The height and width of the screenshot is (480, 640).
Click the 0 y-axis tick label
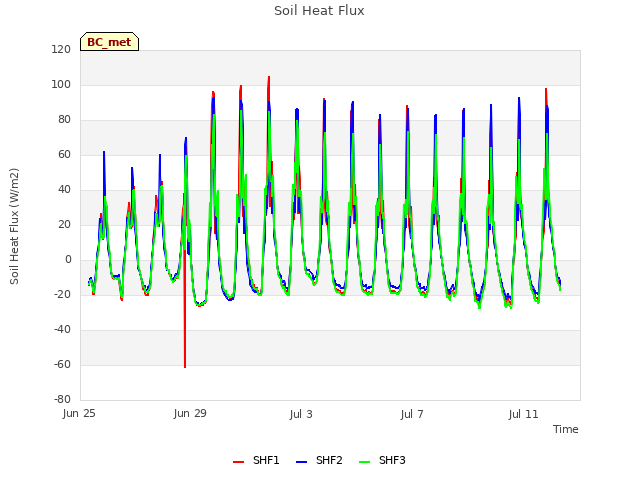(68, 260)
